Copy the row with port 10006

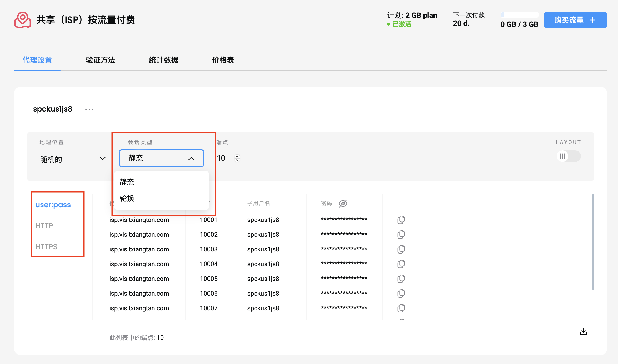(x=401, y=293)
